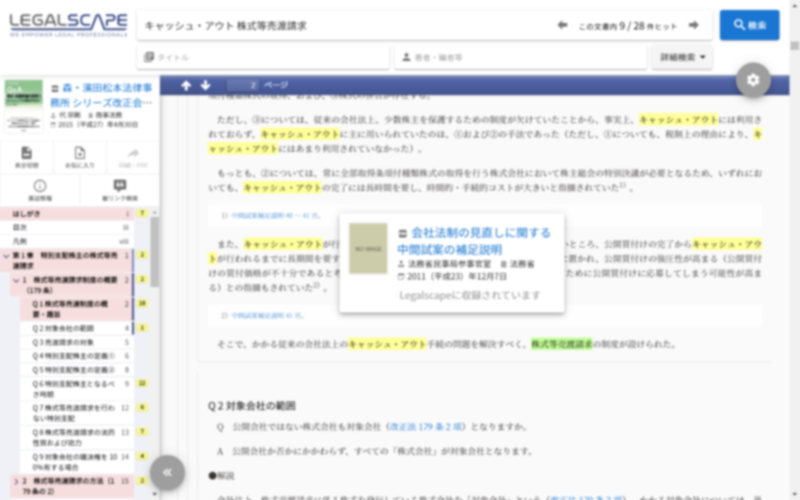
Task: Open the Q4 contents entry
Action: point(77,356)
